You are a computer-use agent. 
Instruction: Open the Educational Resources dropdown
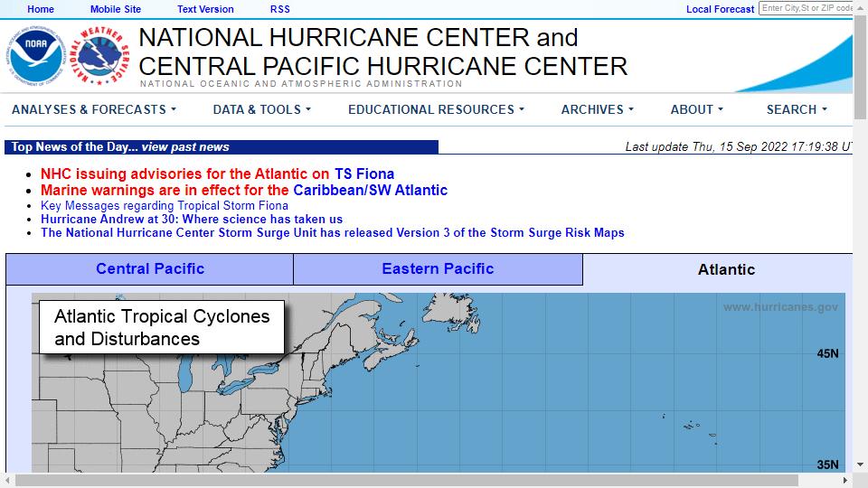point(436,109)
